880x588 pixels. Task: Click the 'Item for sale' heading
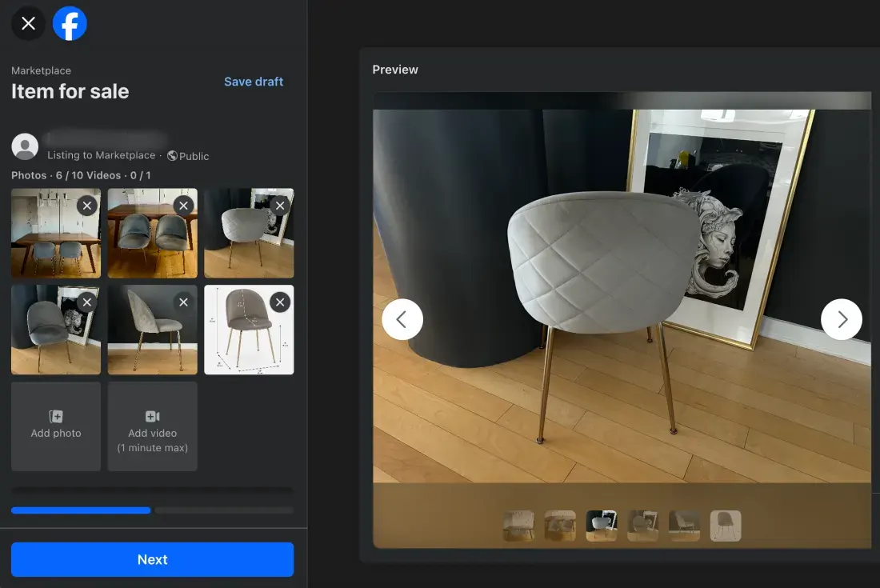coord(70,91)
